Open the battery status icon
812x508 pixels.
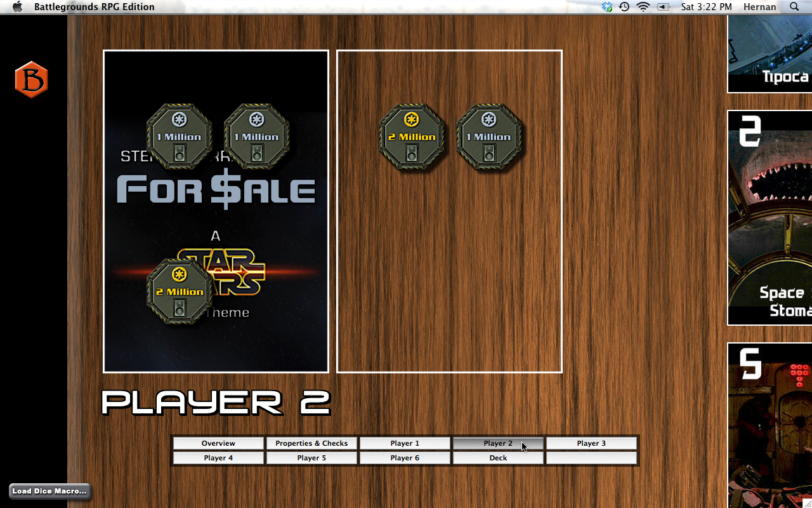[x=664, y=7]
